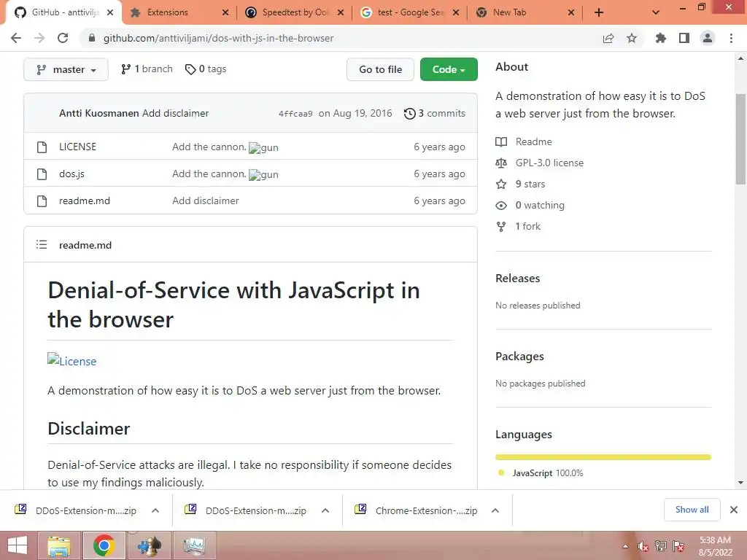Image resolution: width=747 pixels, height=560 pixels.
Task: Open the green Code dropdown
Action: point(449,69)
